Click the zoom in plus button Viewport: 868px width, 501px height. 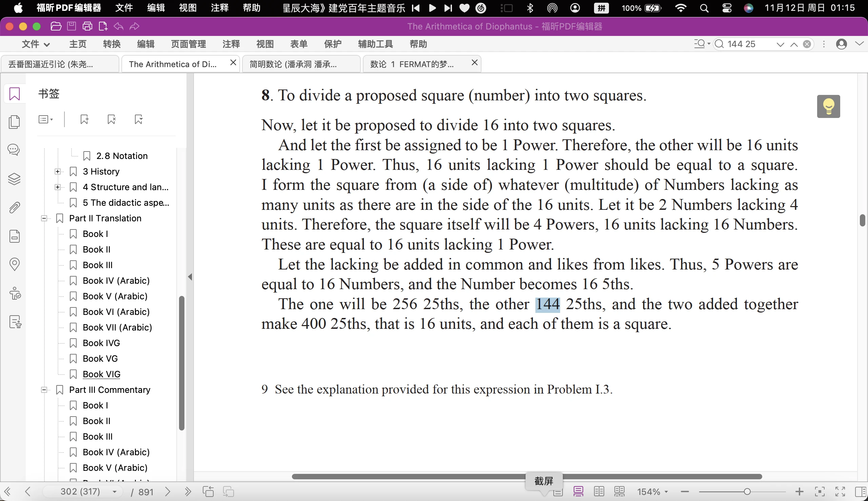[x=799, y=492]
